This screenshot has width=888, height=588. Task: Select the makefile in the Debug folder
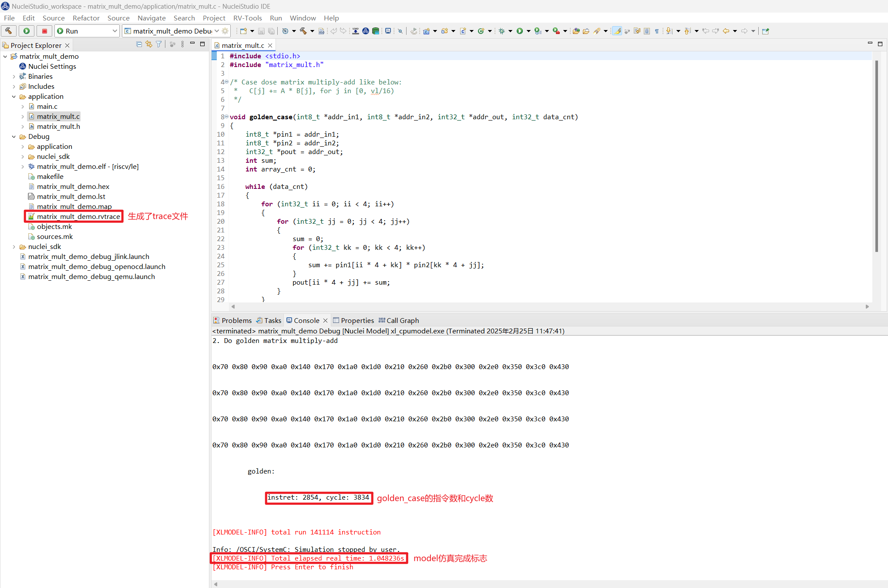(46, 176)
